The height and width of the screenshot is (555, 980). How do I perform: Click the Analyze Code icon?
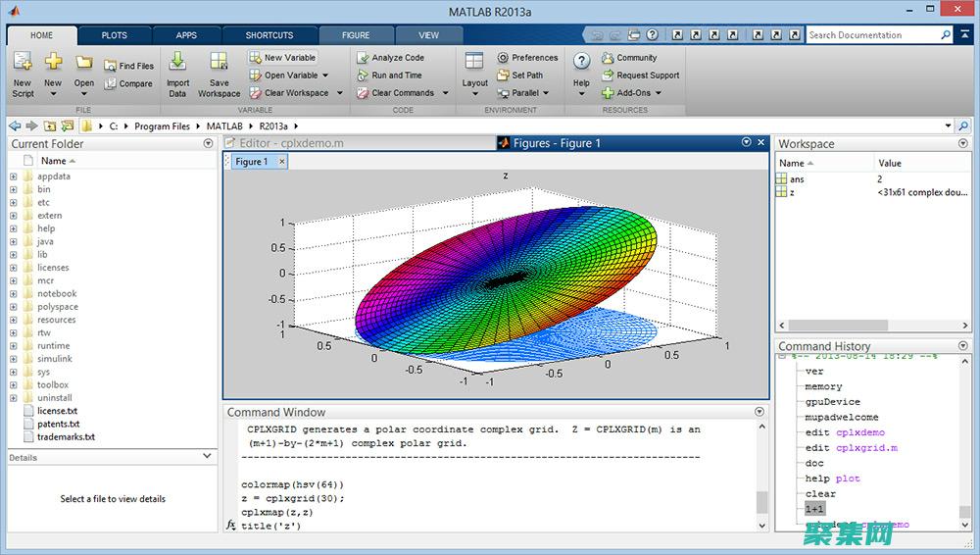pyautogui.click(x=363, y=58)
